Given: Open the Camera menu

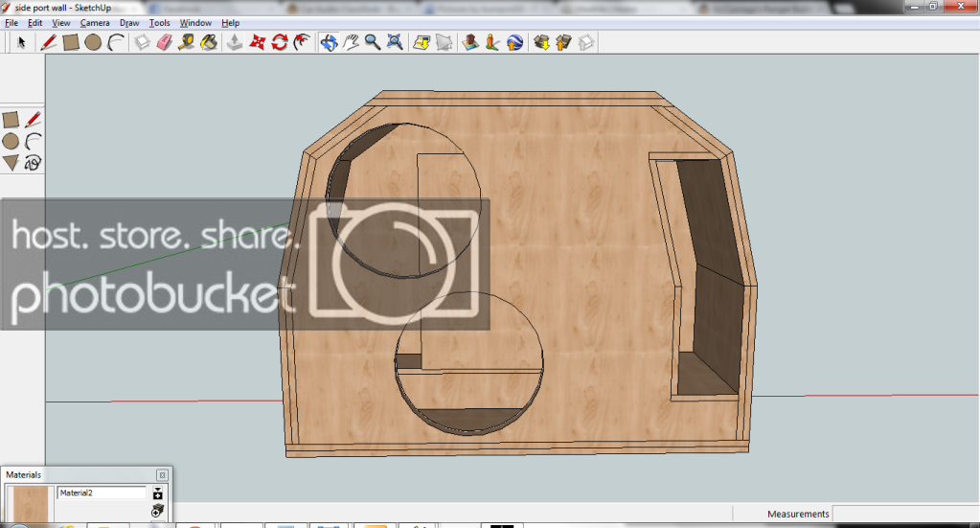Looking at the screenshot, I should (95, 22).
